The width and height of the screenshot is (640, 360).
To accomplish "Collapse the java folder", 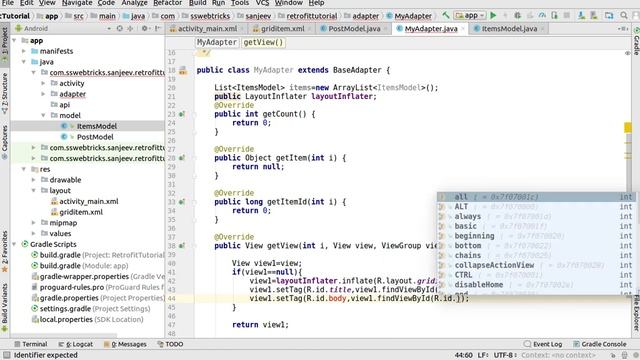I will pyautogui.click(x=24, y=62).
